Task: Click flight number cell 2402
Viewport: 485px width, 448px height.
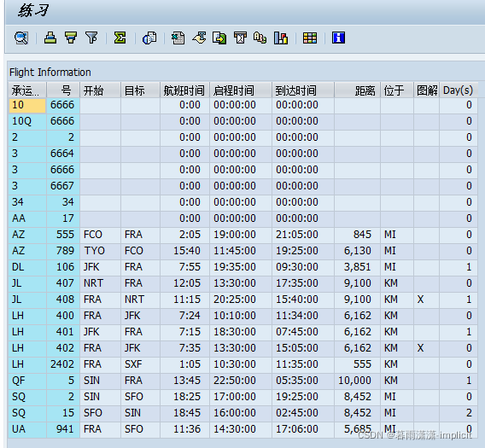Action: click(63, 364)
